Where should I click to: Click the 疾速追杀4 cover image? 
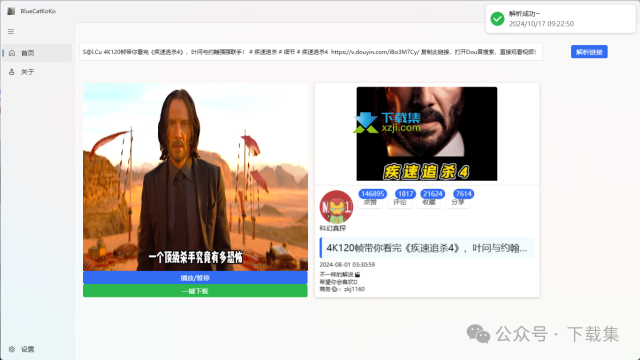click(x=427, y=134)
